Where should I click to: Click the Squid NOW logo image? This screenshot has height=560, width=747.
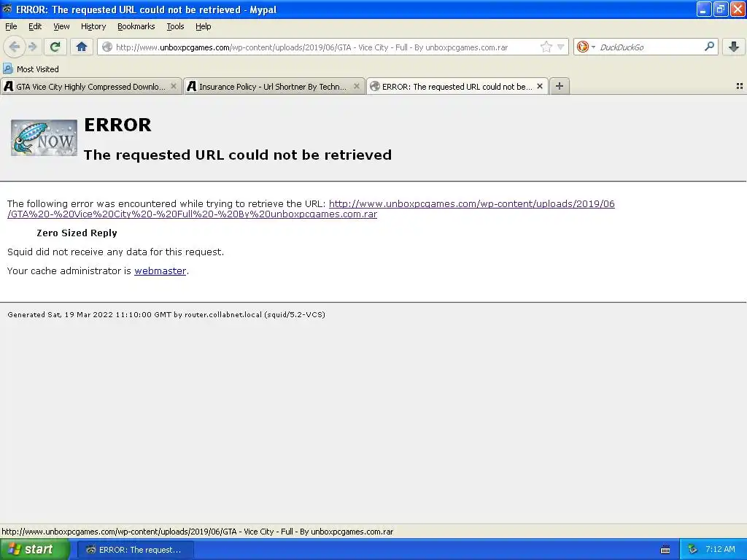(44, 138)
